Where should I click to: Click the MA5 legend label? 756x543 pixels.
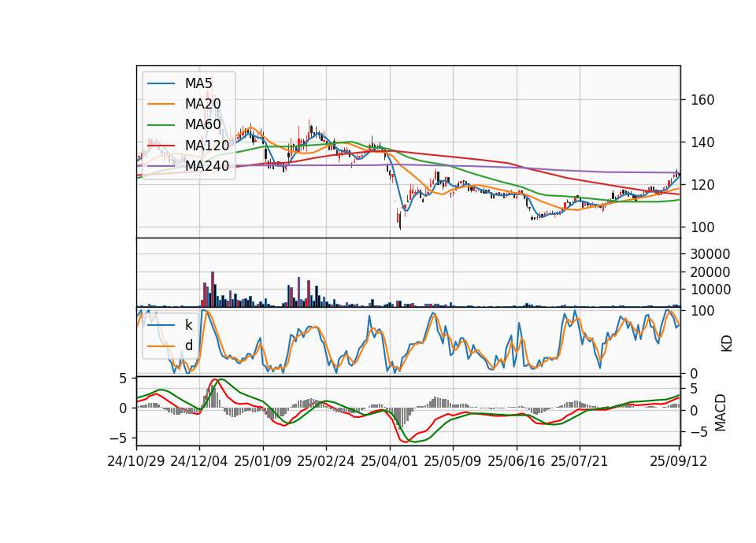198,83
